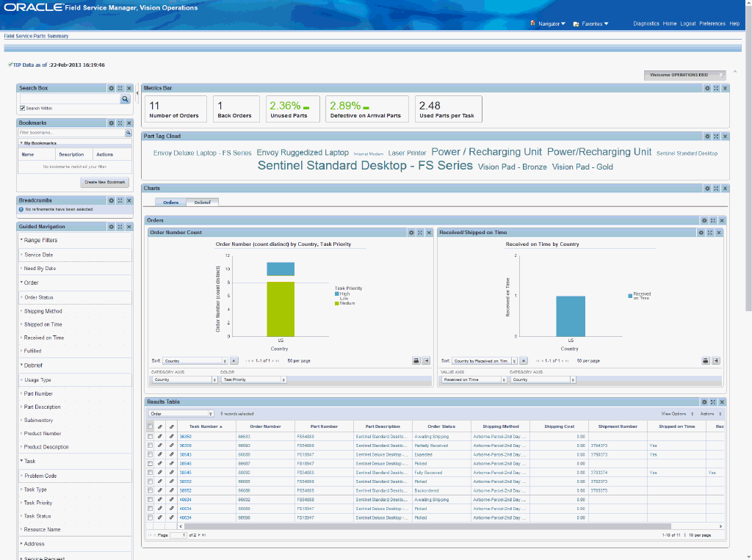Toggle sort direction for Received on Time chart
Viewport: 752px width, 560px height.
coord(524,360)
